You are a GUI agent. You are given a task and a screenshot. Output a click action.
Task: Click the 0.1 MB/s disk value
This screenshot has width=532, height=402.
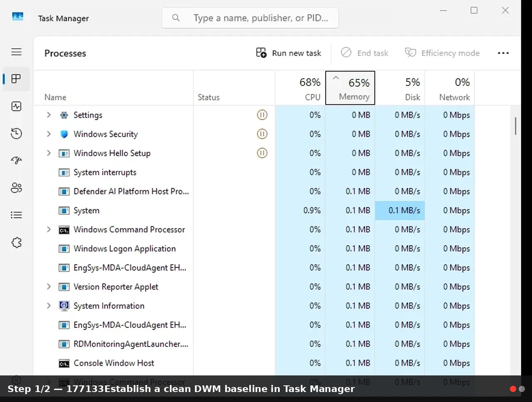click(x=404, y=211)
